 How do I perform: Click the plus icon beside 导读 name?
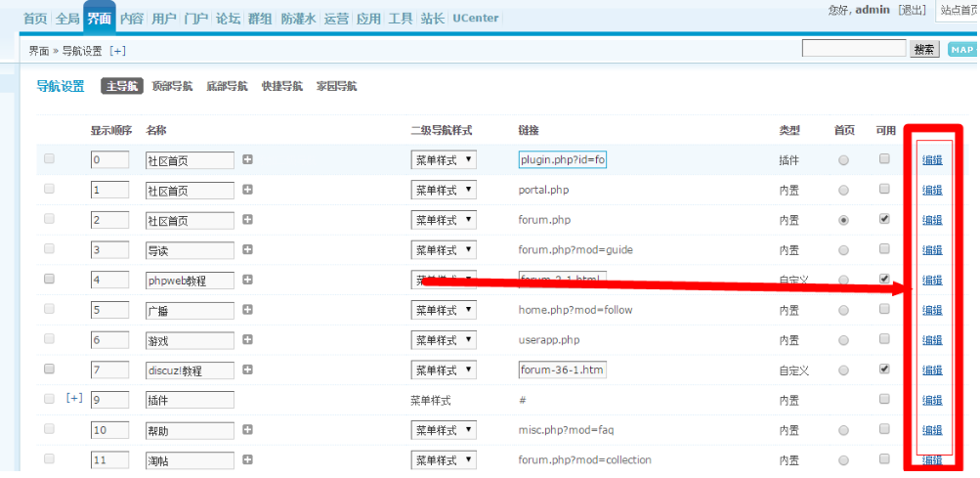(x=247, y=249)
